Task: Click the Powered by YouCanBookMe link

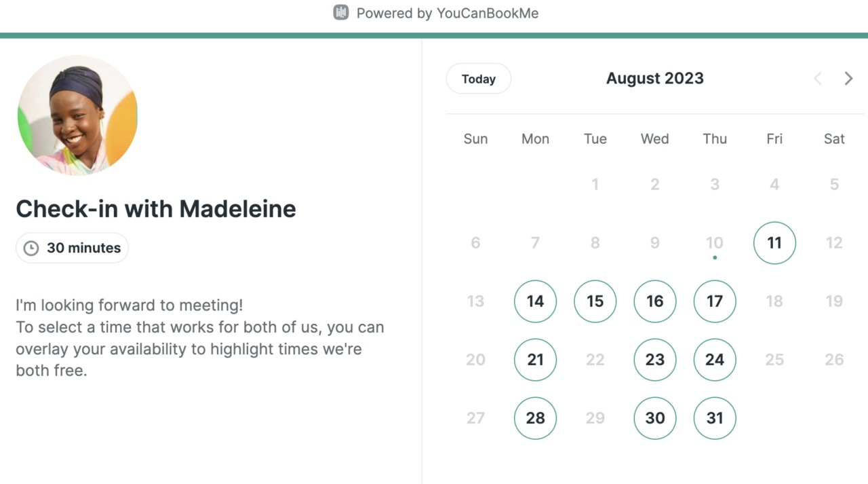Action: tap(448, 13)
